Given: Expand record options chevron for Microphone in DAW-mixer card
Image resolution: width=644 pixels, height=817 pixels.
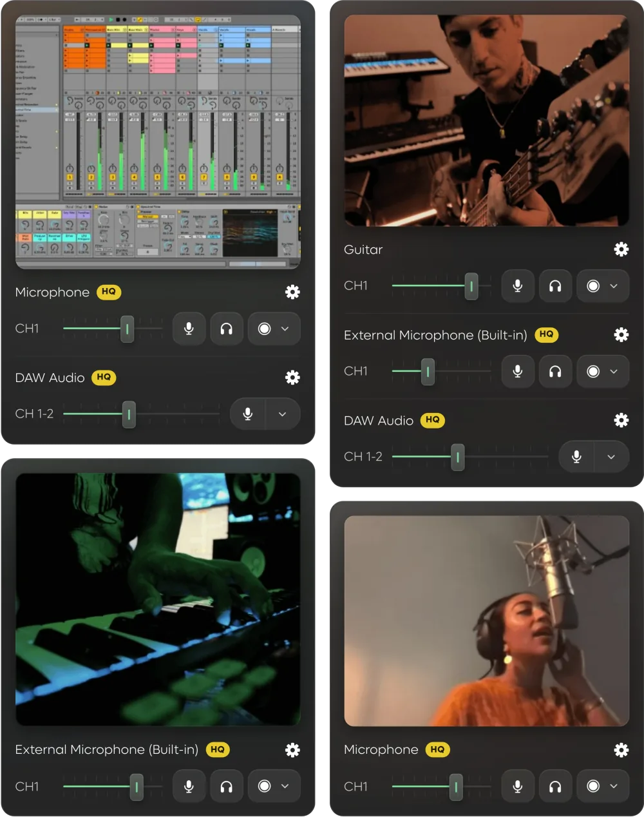Looking at the screenshot, I should [x=285, y=329].
